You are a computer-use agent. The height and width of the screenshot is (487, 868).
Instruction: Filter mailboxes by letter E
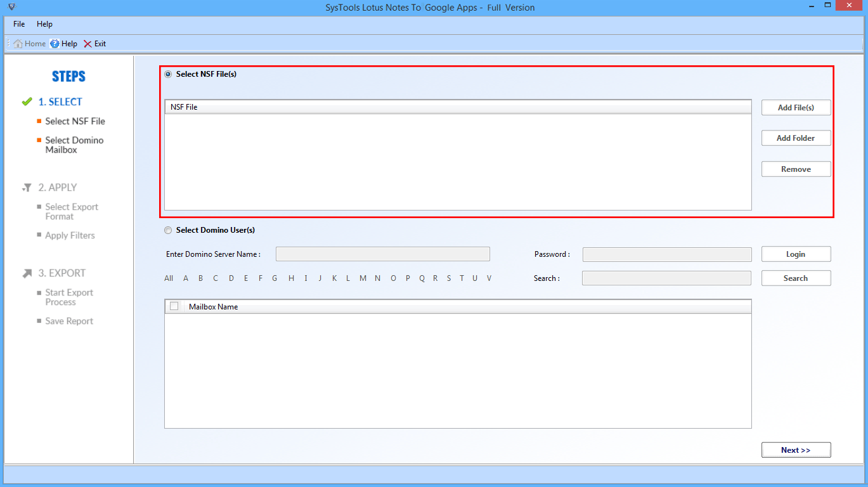pyautogui.click(x=246, y=278)
